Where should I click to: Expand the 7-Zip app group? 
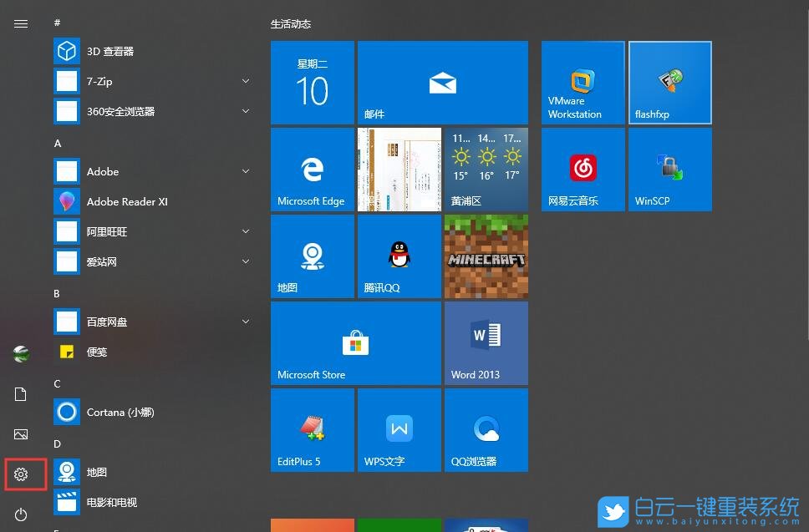coord(245,81)
